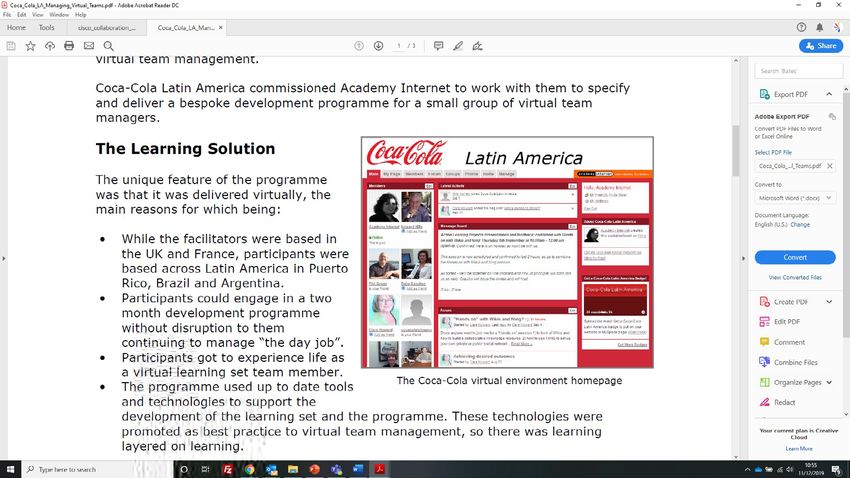Print the document with the printer icon
The width and height of the screenshot is (850, 478).
point(69,46)
